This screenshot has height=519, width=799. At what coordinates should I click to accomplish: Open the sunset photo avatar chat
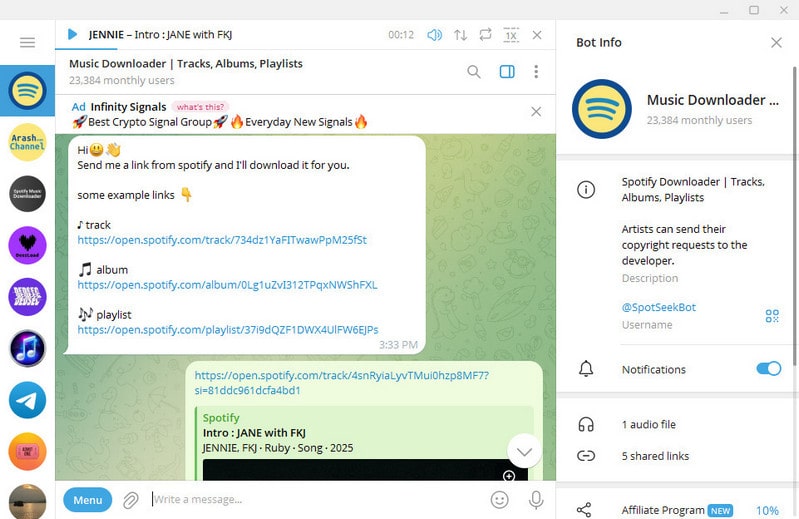pos(28,501)
